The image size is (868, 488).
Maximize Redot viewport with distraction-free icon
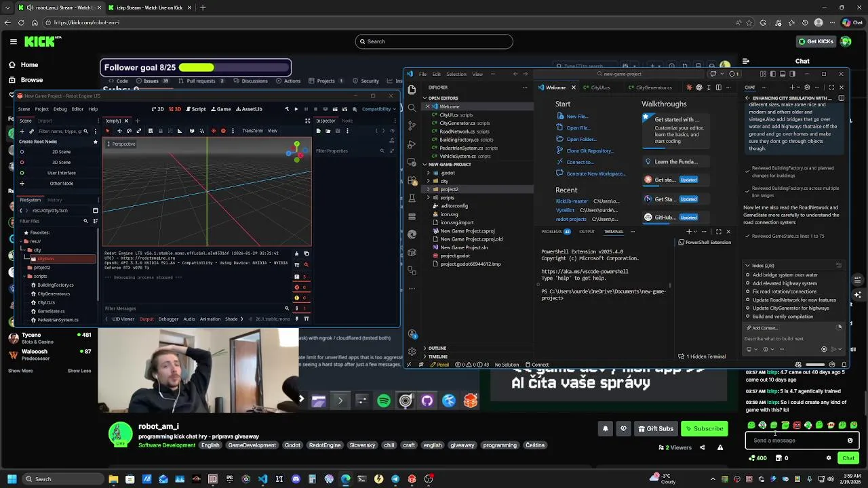click(307, 121)
